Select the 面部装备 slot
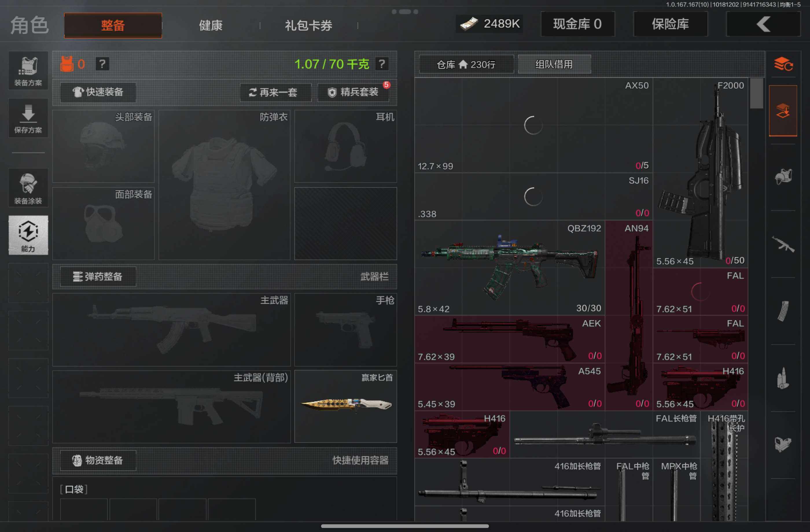The width and height of the screenshot is (810, 532). [x=104, y=223]
